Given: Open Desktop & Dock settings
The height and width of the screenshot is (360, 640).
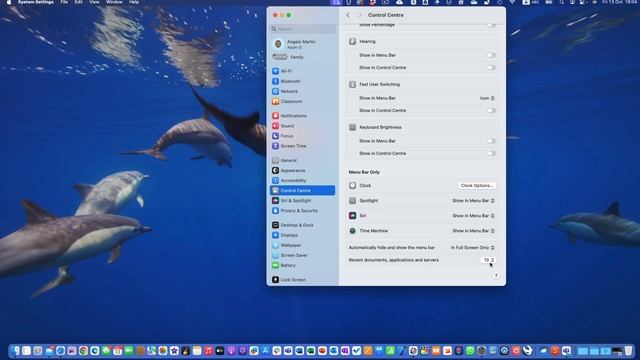Looking at the screenshot, I should [302, 225].
